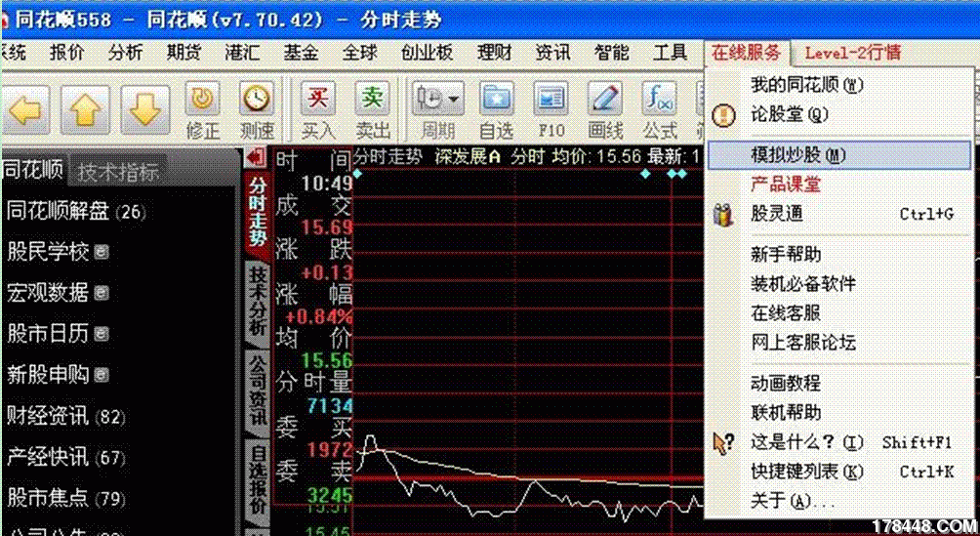Open the Level-2行情 menu
Viewport: 980px width, 536px height.
point(853,53)
